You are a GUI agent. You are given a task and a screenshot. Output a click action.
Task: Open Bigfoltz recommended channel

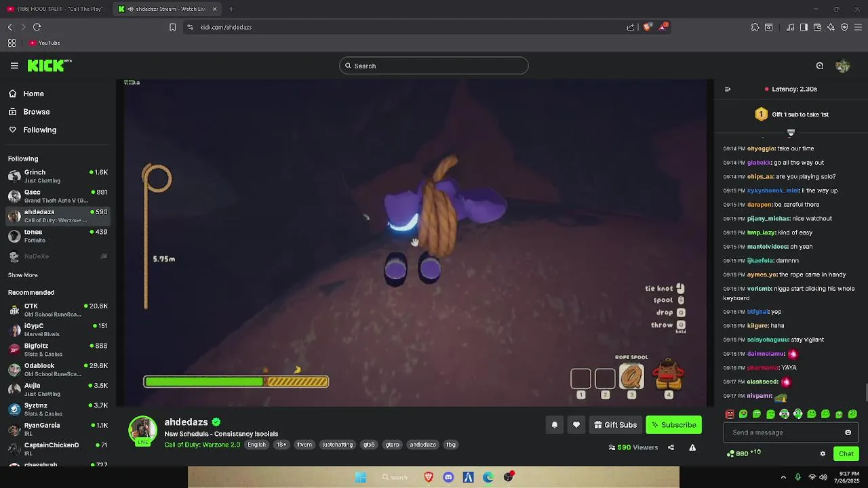(58, 350)
